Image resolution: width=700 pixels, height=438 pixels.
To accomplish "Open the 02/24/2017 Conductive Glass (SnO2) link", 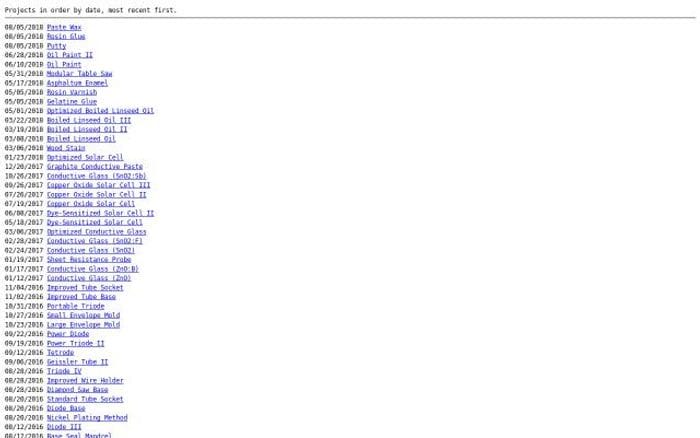I will click(91, 250).
